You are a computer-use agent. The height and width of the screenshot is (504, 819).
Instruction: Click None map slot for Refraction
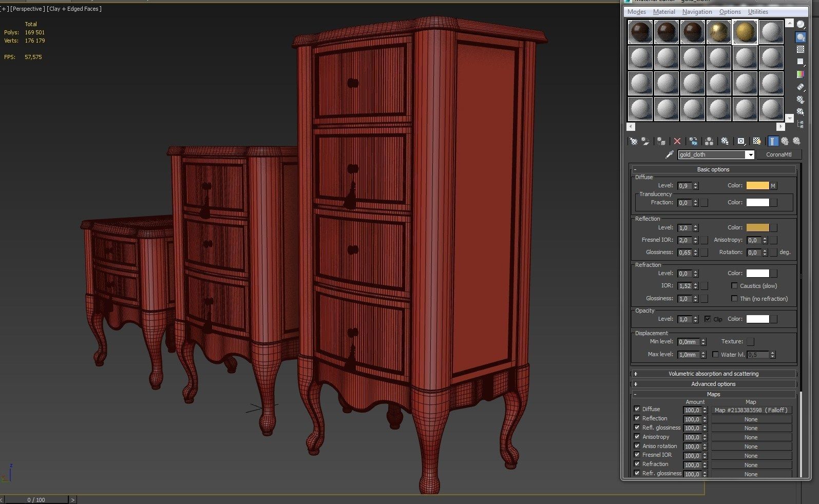coord(751,465)
